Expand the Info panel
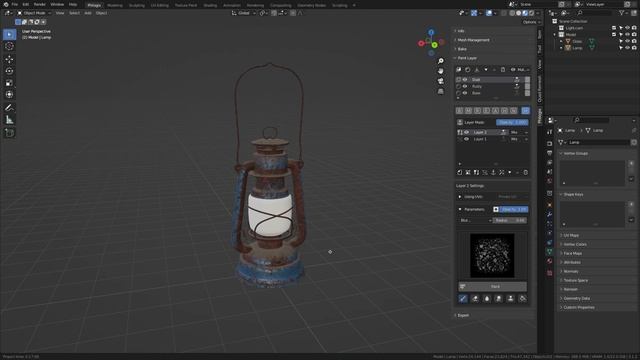This screenshot has height=360, width=640. 460,31
